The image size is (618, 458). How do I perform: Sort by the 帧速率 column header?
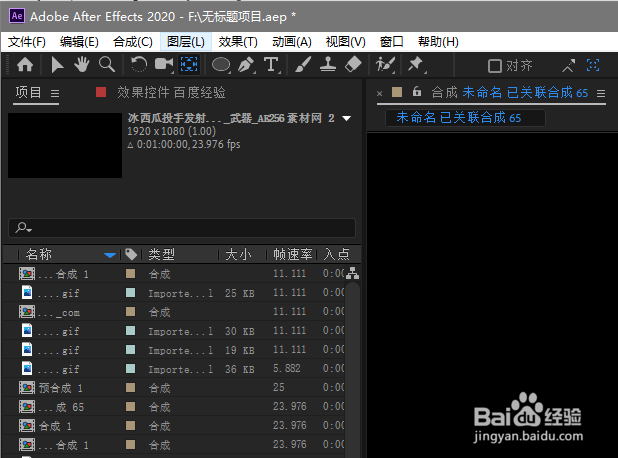point(292,254)
